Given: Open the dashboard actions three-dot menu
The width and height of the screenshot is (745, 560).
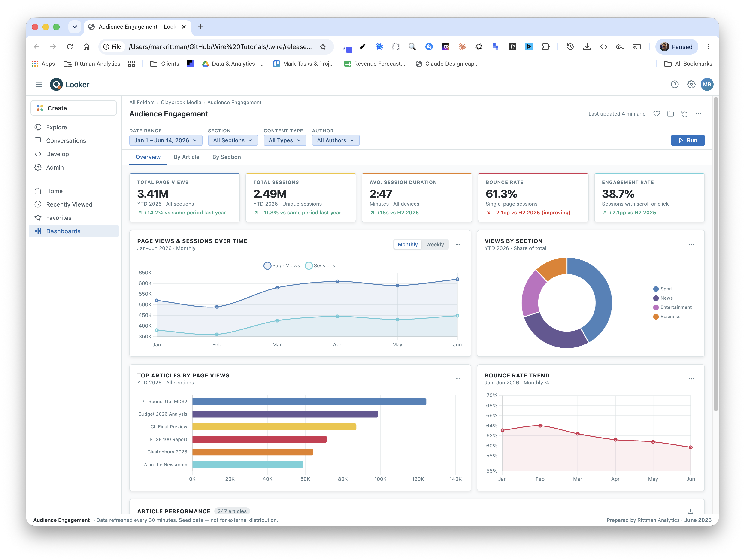Looking at the screenshot, I should pos(698,114).
